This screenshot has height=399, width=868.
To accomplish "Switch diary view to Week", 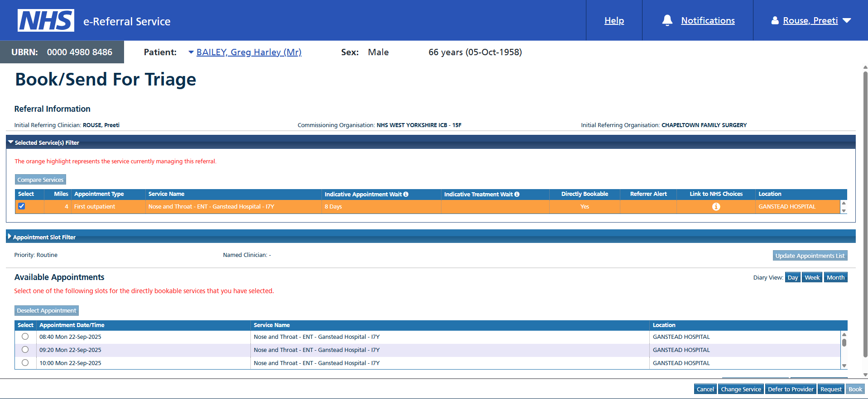I will 812,278.
